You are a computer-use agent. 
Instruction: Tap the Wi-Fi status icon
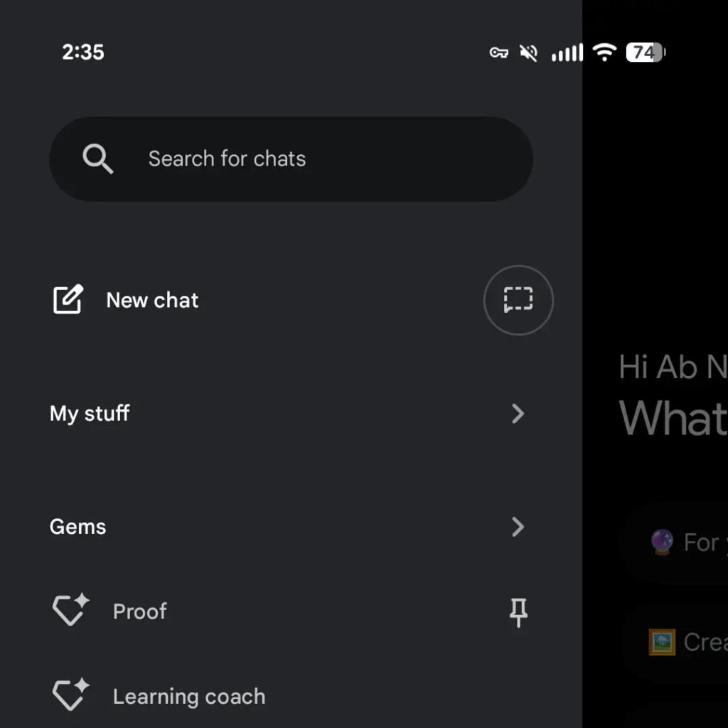pyautogui.click(x=604, y=52)
